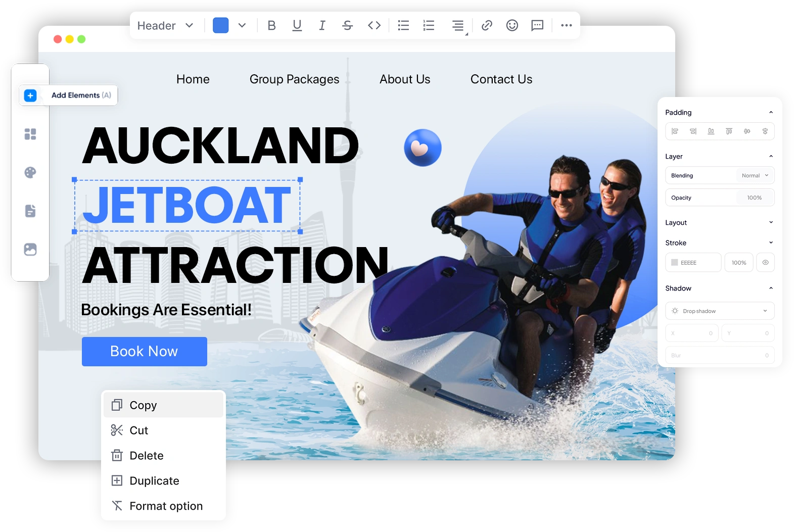Viewport: 794px width, 532px height.
Task: Toggle bold formatting in the toolbar
Action: coord(271,25)
